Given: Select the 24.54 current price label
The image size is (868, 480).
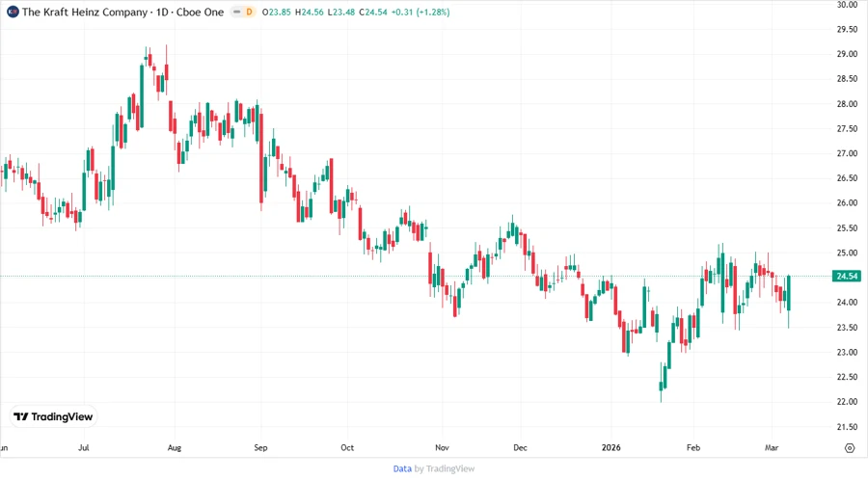Looking at the screenshot, I should pos(847,276).
